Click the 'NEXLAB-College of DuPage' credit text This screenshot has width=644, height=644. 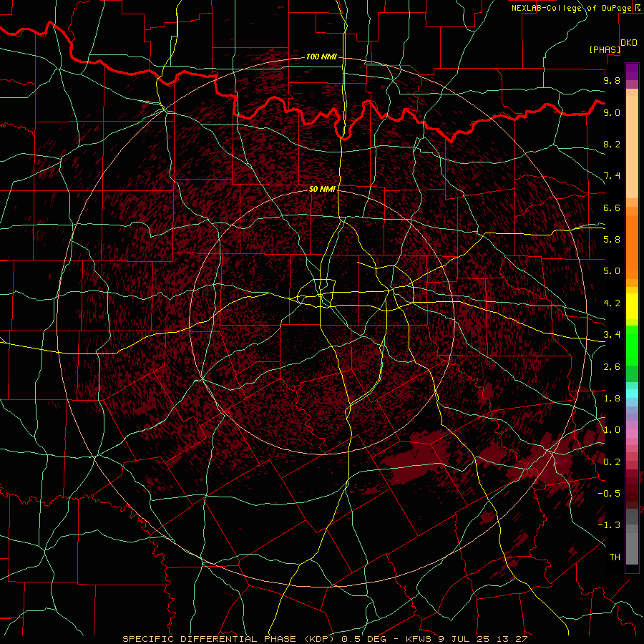[571, 8]
